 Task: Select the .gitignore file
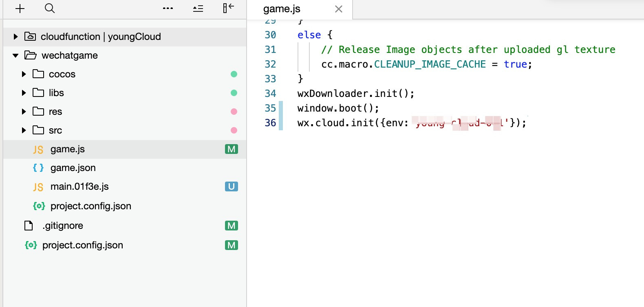coord(62,226)
